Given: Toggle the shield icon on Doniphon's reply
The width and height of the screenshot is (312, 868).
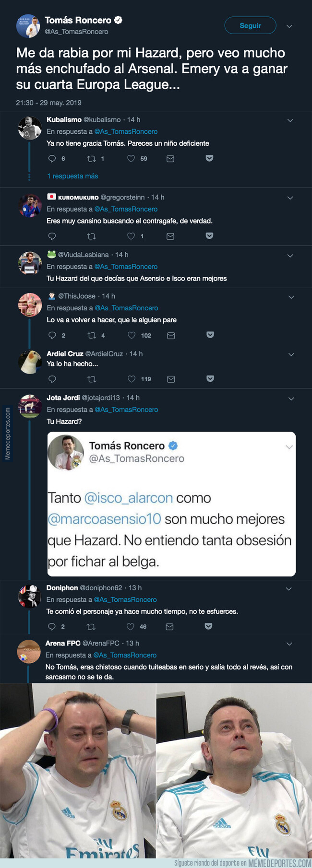Looking at the screenshot, I should click(209, 627).
